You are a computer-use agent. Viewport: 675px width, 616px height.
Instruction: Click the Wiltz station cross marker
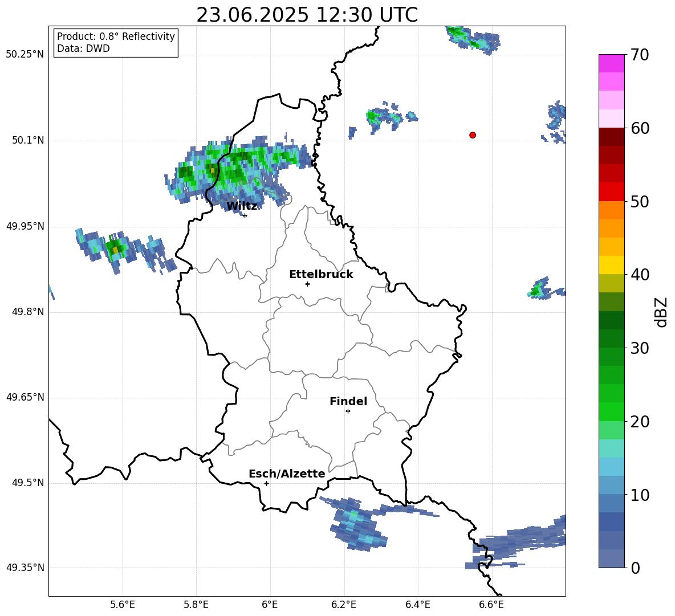[245, 215]
